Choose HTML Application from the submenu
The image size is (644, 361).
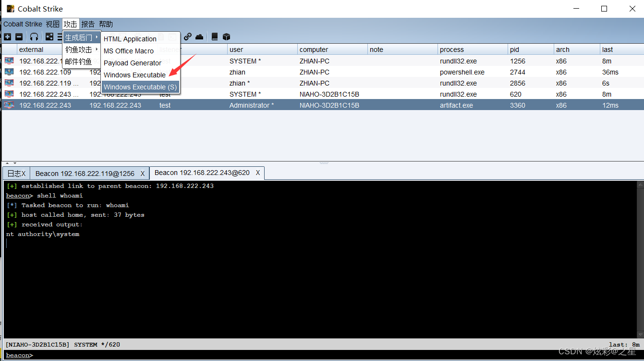(x=141, y=39)
